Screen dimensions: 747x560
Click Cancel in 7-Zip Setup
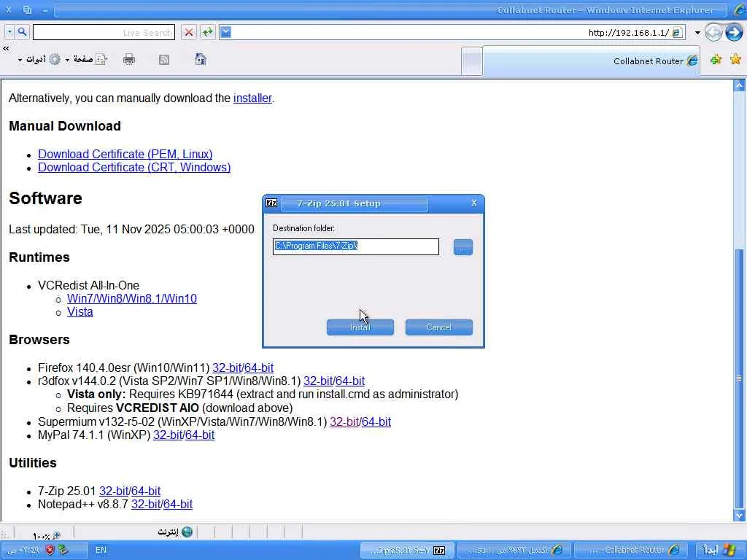(x=438, y=327)
